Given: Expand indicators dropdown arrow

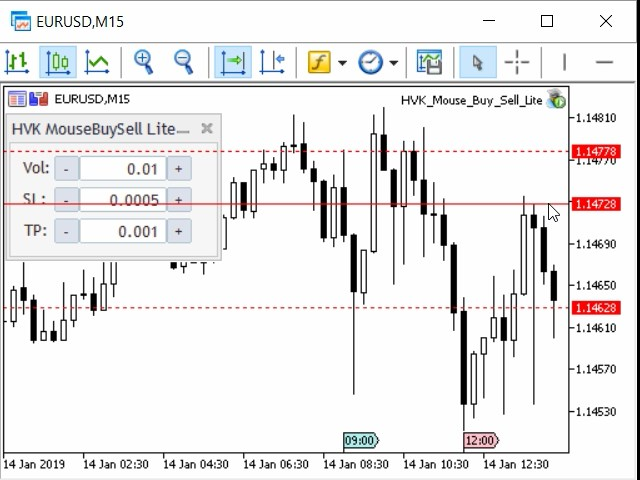Looking at the screenshot, I should (342, 63).
